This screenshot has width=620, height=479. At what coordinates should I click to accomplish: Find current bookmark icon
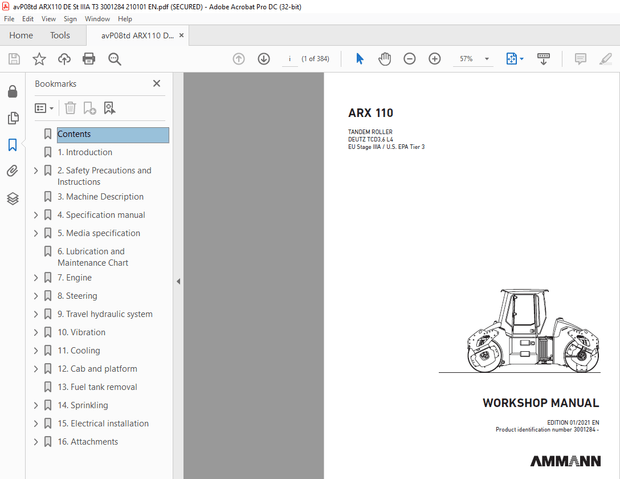(x=109, y=108)
